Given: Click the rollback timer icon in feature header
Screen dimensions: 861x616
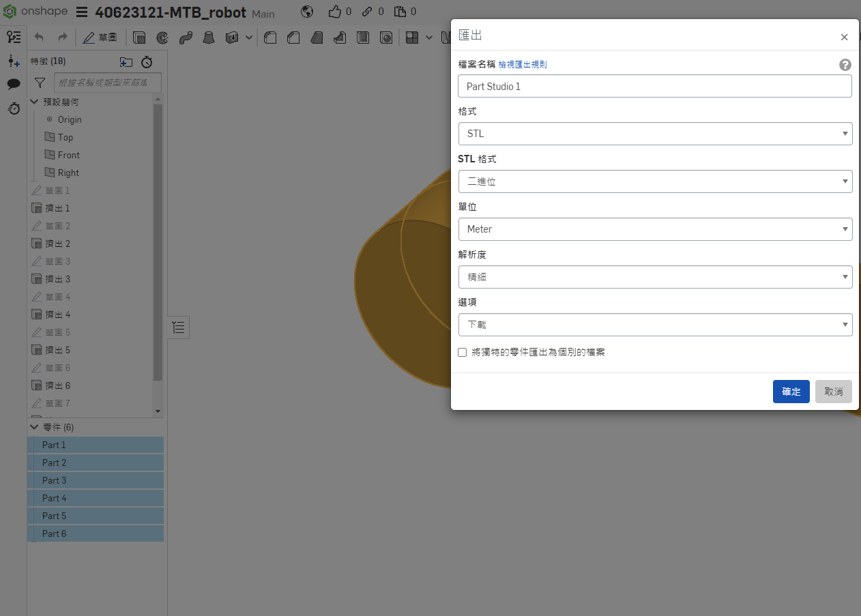Looking at the screenshot, I should pyautogui.click(x=147, y=62).
